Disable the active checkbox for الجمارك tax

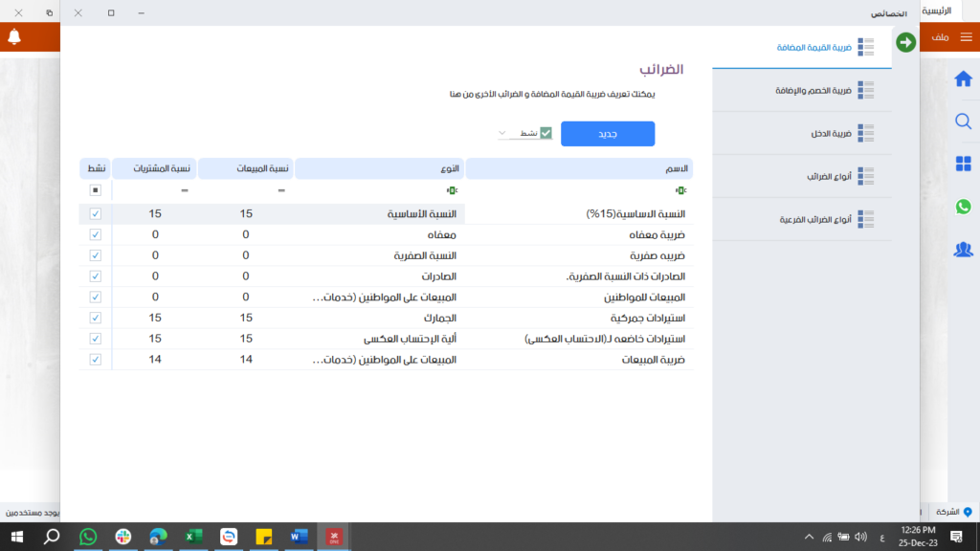coord(95,318)
